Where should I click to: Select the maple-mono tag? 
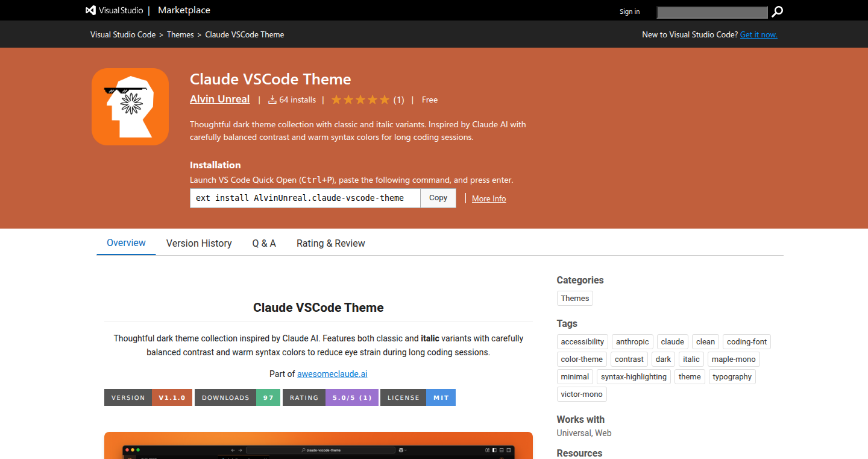(734, 359)
